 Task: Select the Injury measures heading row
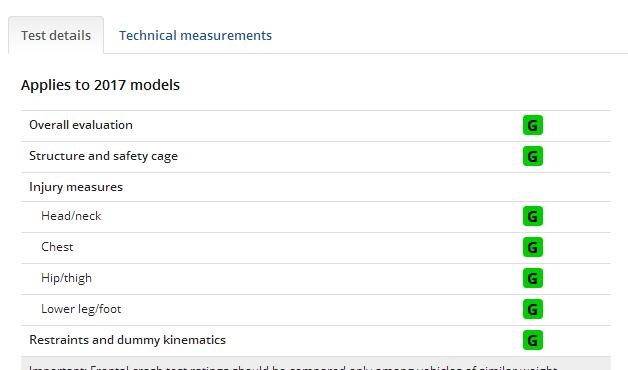[x=316, y=187]
